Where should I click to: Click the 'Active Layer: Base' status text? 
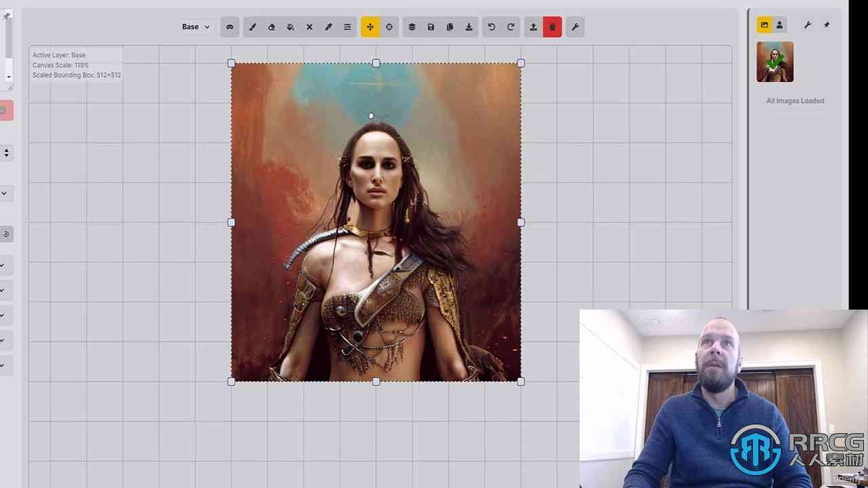(x=59, y=55)
